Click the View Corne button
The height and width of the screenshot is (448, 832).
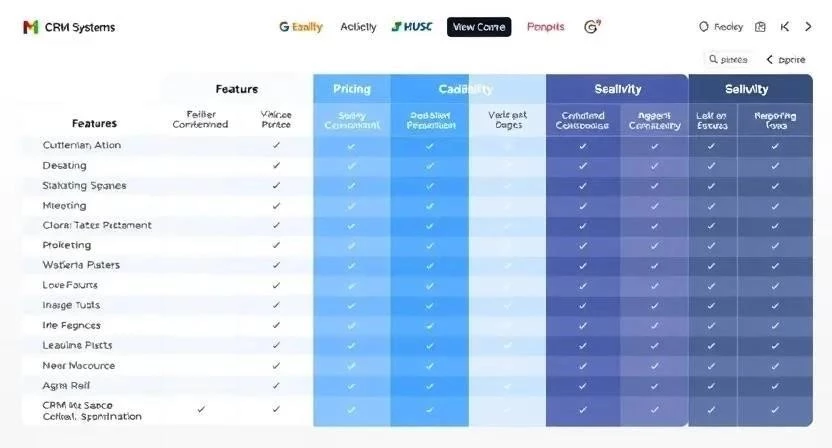[479, 27]
